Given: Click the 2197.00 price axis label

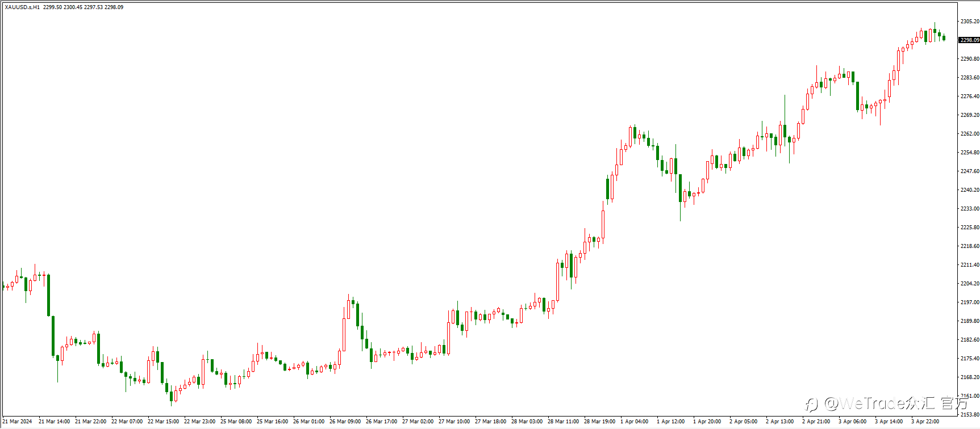Looking at the screenshot, I should [970, 302].
